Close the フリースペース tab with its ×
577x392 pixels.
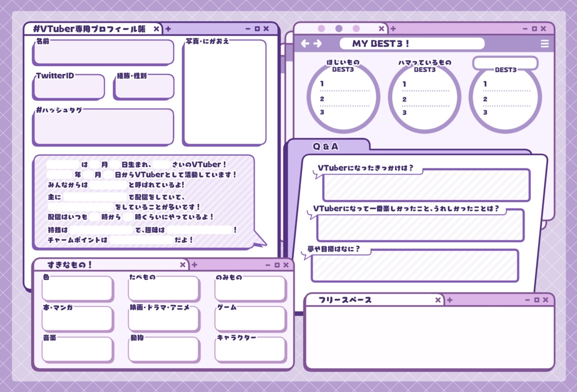(x=438, y=300)
